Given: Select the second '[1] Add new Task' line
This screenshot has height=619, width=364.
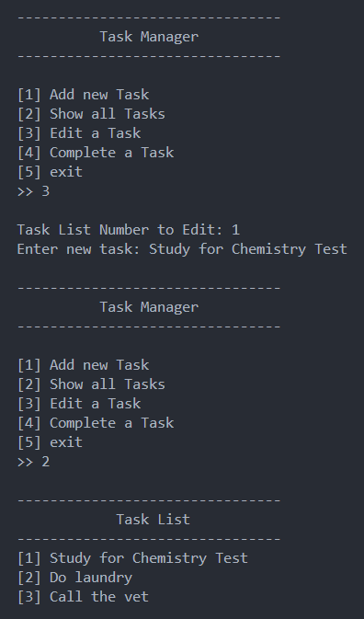Looking at the screenshot, I should click(x=84, y=365).
